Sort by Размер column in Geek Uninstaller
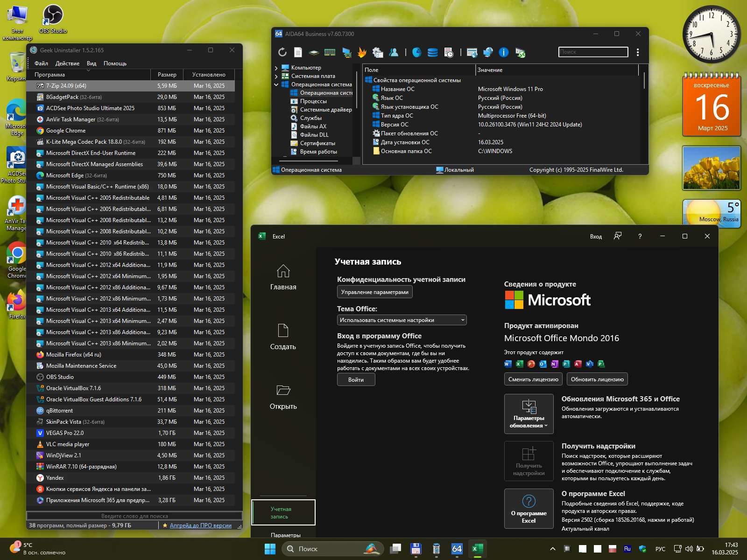Image resolution: width=747 pixels, height=560 pixels. [x=167, y=75]
